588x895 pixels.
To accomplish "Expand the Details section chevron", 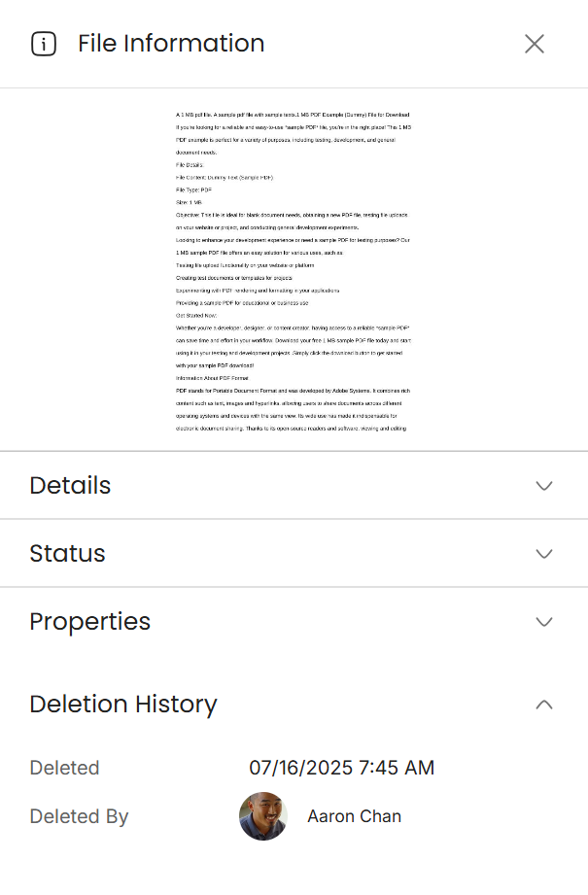I will coord(544,486).
